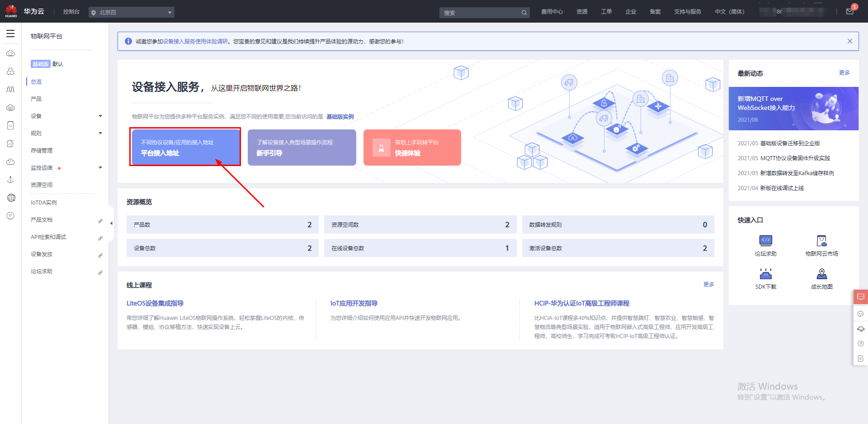
Task: Expand the 规则 sidebar menu
Action: click(100, 133)
